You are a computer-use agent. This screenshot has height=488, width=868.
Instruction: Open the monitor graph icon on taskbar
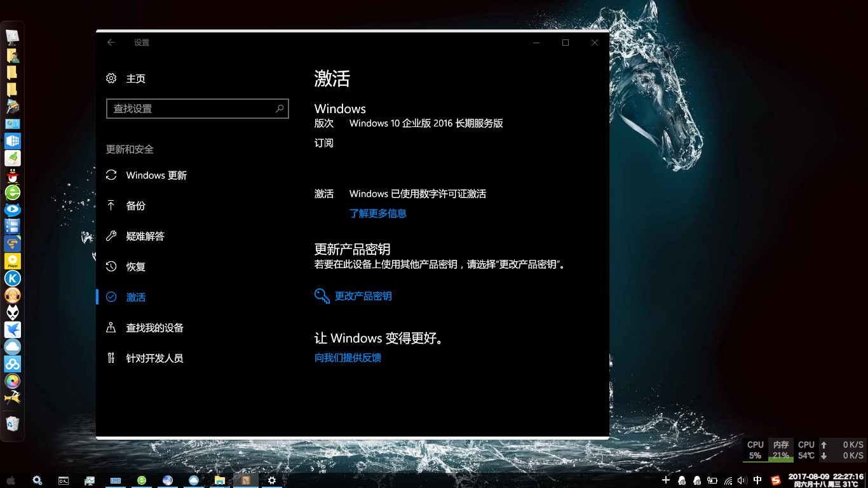coord(90,480)
